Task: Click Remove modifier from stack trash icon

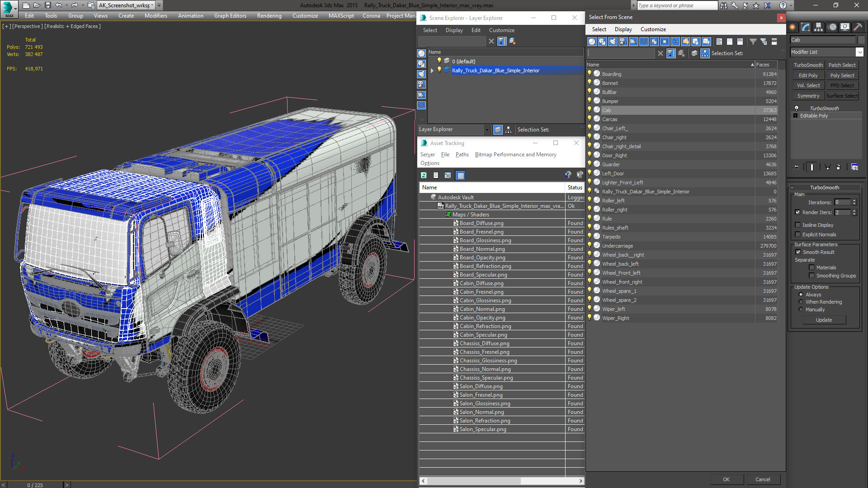Action: coord(838,167)
